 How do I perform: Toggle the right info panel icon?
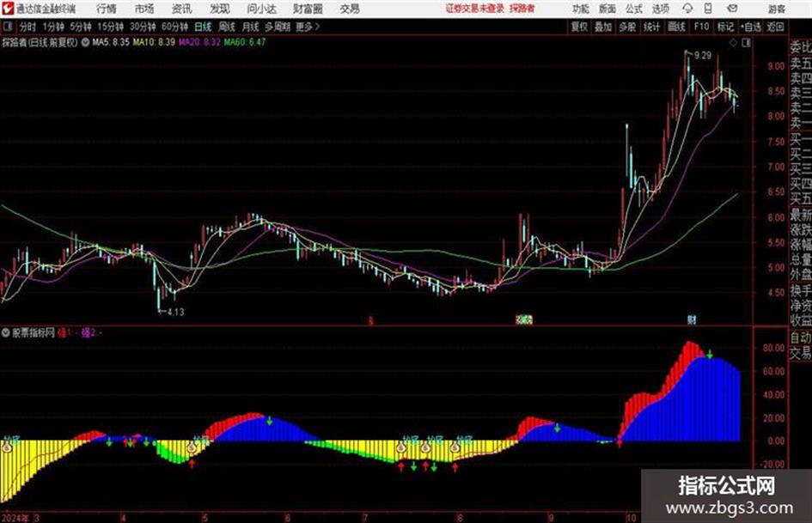click(746, 43)
